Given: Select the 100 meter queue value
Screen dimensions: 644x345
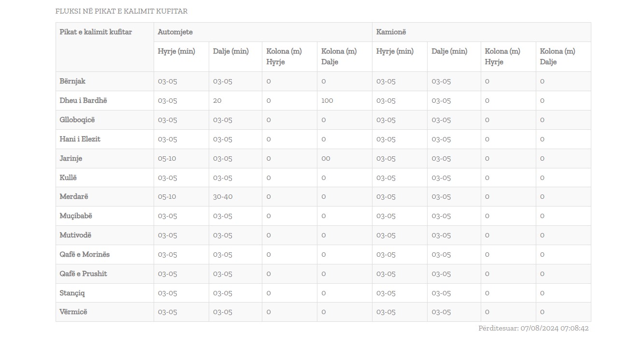Looking at the screenshot, I should click(x=328, y=100).
